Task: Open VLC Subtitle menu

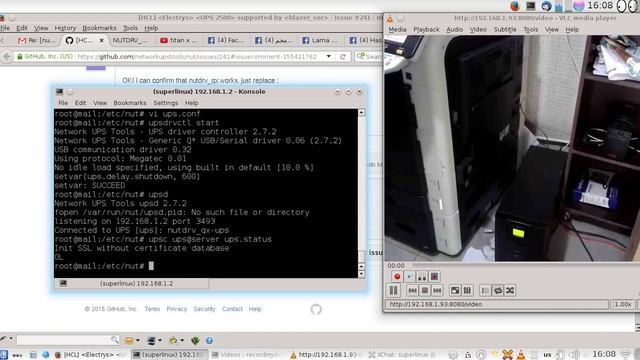Action: [505, 29]
